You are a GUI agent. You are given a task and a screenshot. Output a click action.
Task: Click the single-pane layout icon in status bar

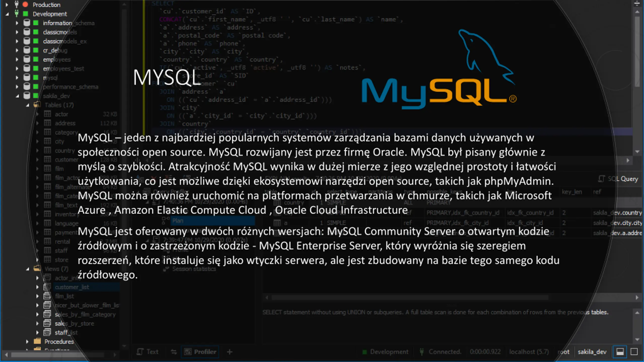coord(634,351)
